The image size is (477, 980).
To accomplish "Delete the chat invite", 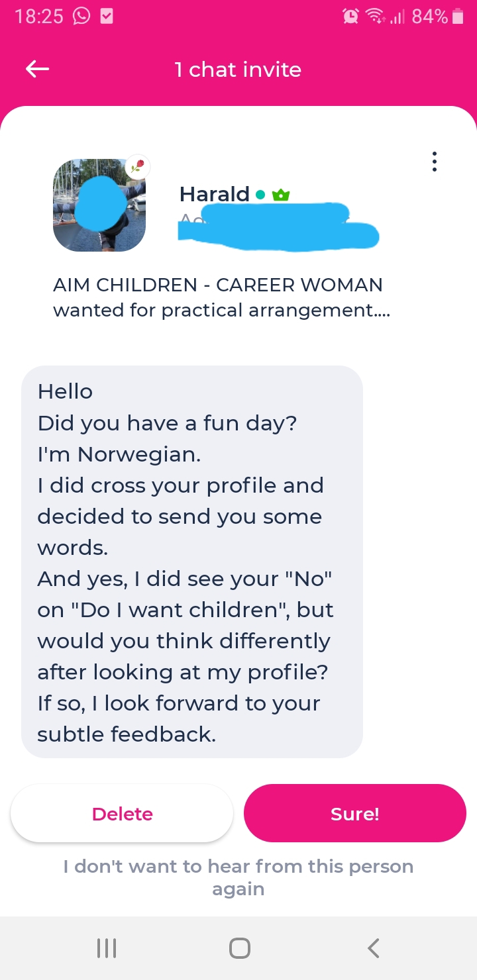I will click(x=122, y=814).
